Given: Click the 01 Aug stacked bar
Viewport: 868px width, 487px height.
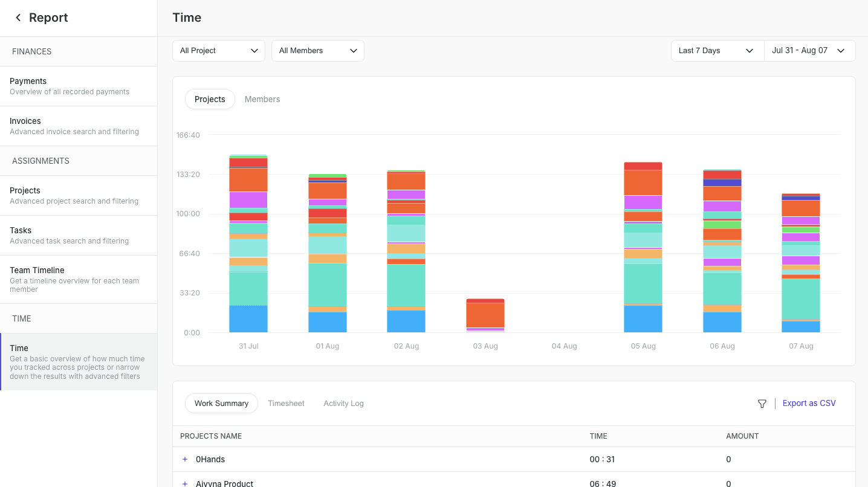Looking at the screenshot, I should (328, 253).
